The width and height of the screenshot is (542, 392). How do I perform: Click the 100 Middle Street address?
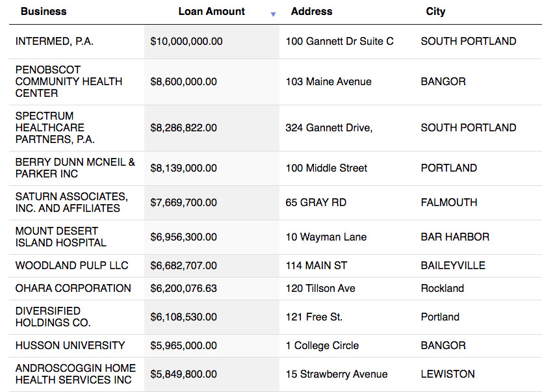tap(326, 168)
